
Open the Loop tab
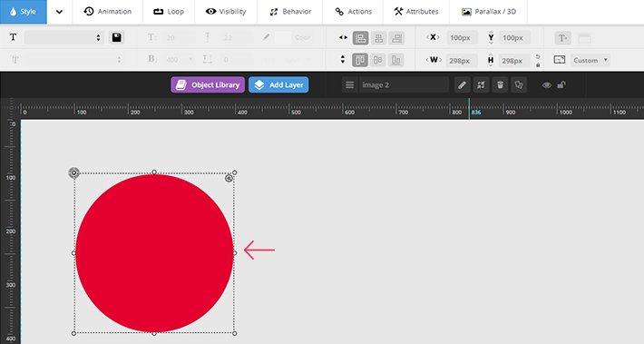point(169,12)
